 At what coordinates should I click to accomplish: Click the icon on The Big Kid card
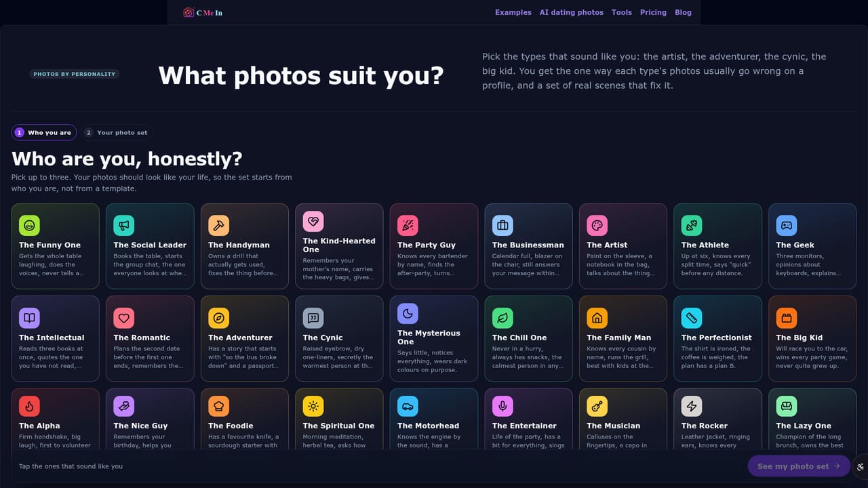coord(787,318)
